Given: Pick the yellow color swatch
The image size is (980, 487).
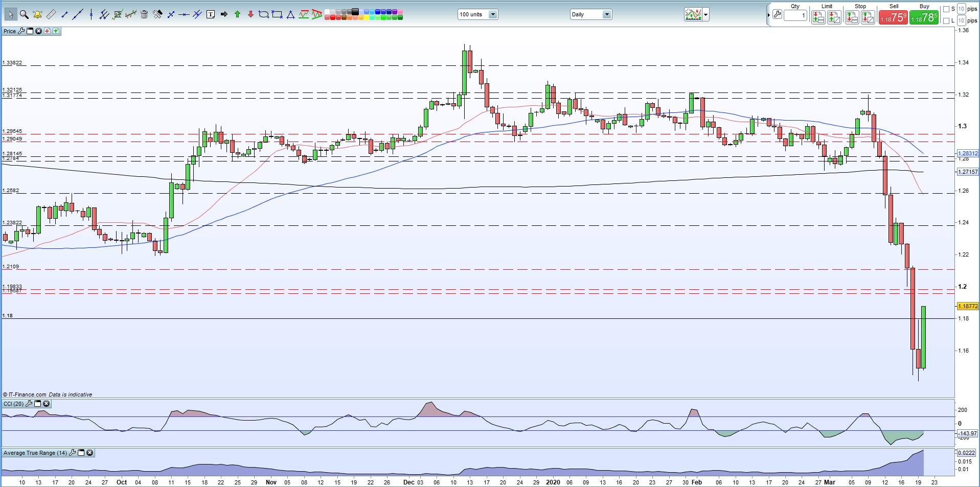Looking at the screenshot, I should [x=366, y=17].
